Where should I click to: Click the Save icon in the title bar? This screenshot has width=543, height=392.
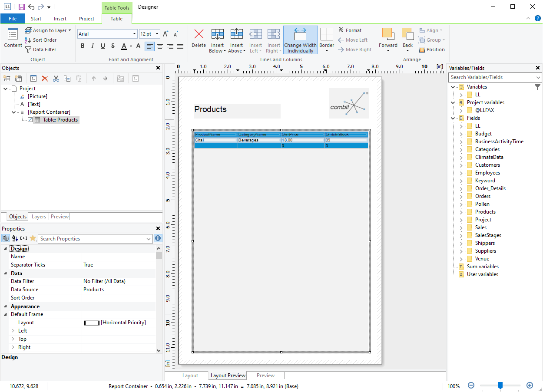click(21, 7)
